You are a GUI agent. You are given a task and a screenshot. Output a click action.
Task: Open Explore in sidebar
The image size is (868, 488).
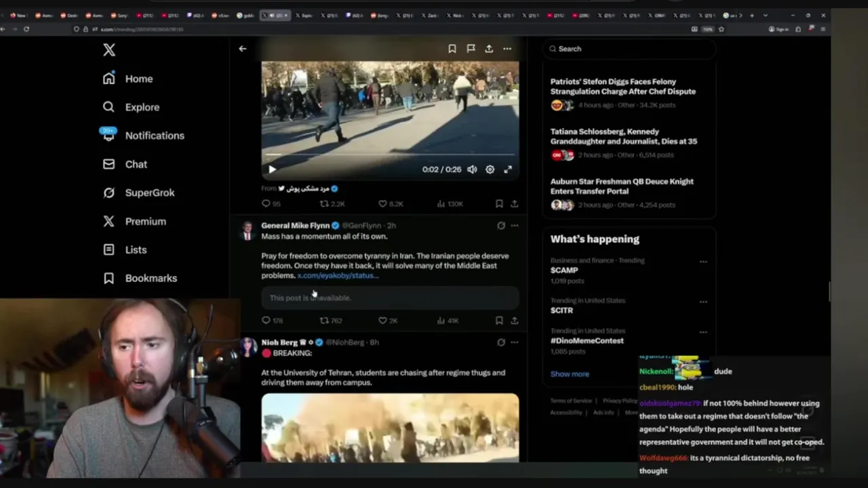click(x=131, y=107)
